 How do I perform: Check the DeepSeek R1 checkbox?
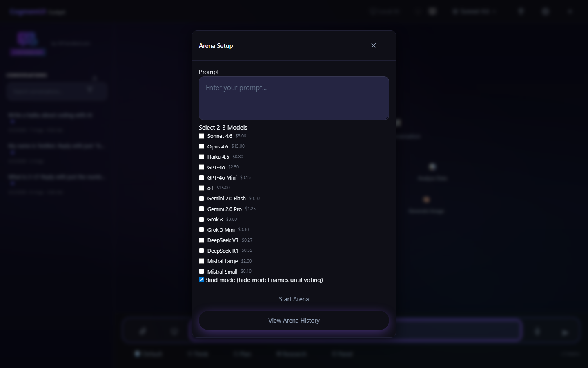201,251
